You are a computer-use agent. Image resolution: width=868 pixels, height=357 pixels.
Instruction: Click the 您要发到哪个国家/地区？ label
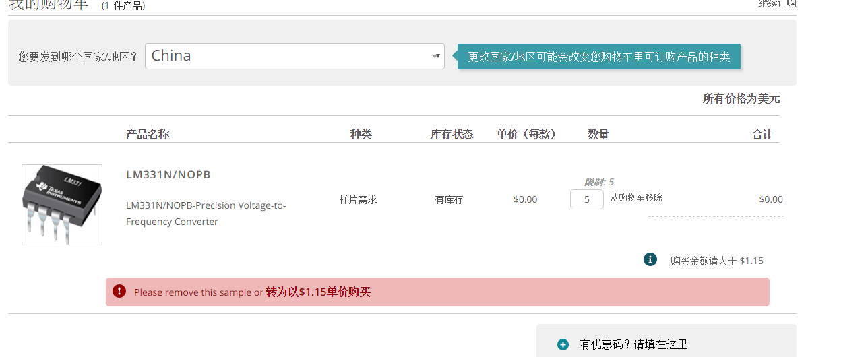click(78, 57)
